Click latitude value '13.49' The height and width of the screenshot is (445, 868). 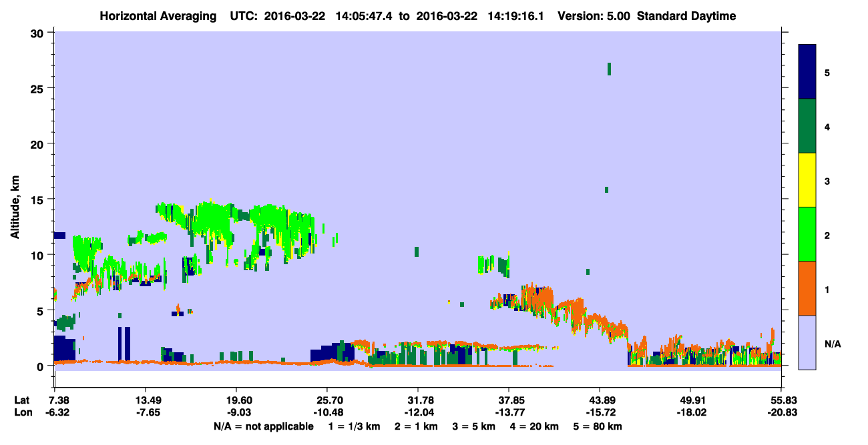tap(145, 400)
